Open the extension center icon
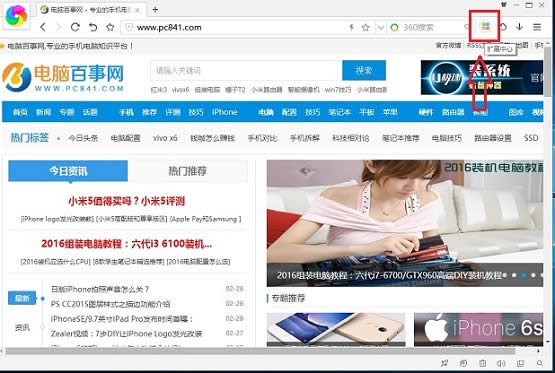This screenshot has width=555, height=373. 485,26
